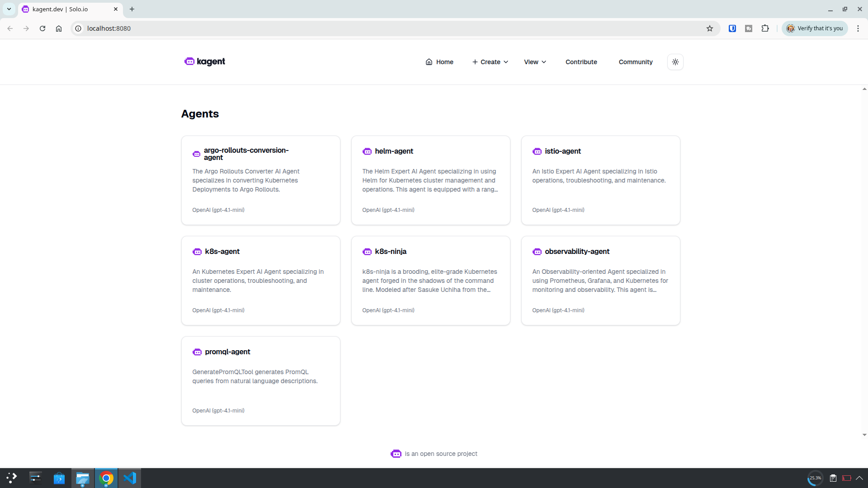This screenshot has height=488, width=868.
Task: Launch Visual Studio Code from the taskbar
Action: point(130,478)
